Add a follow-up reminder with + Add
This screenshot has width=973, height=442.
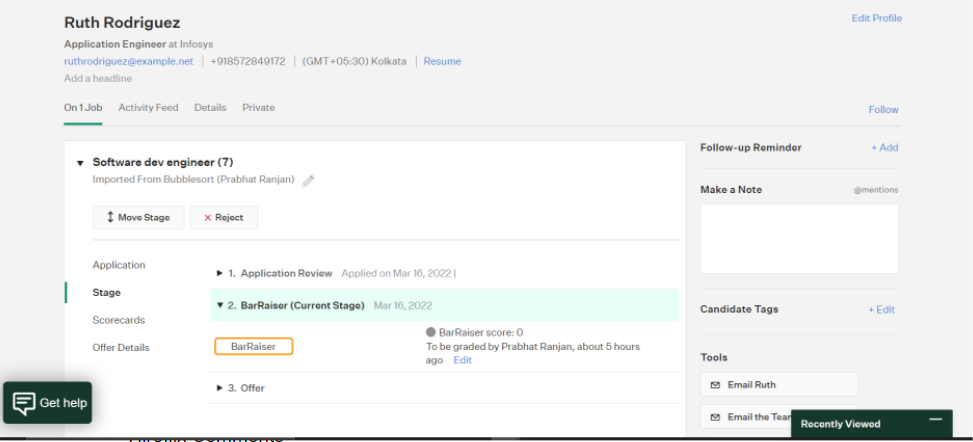(x=884, y=148)
